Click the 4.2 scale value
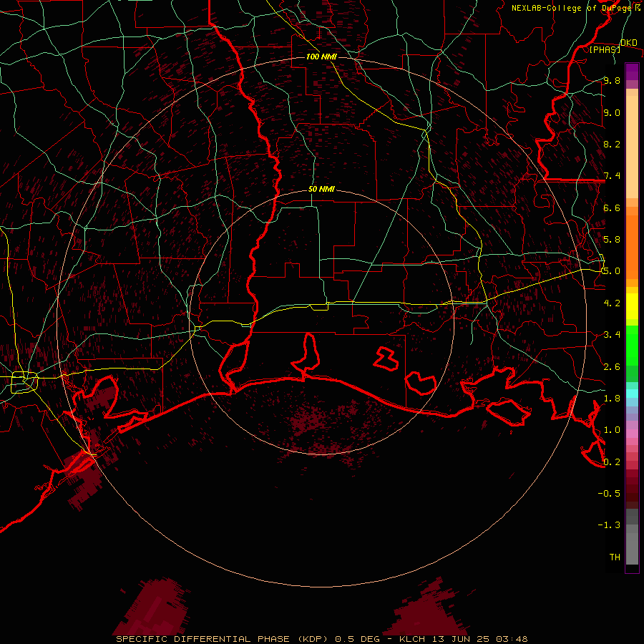The image size is (644, 644). [x=612, y=303]
